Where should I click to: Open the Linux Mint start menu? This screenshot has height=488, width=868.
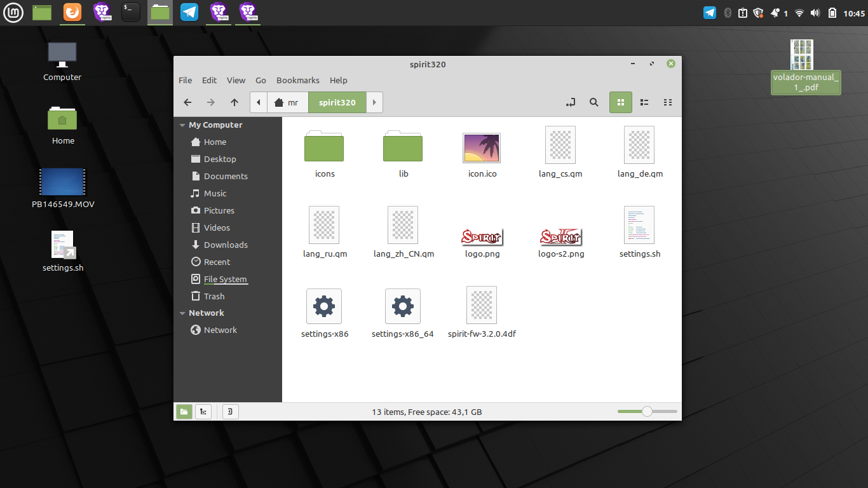click(13, 12)
